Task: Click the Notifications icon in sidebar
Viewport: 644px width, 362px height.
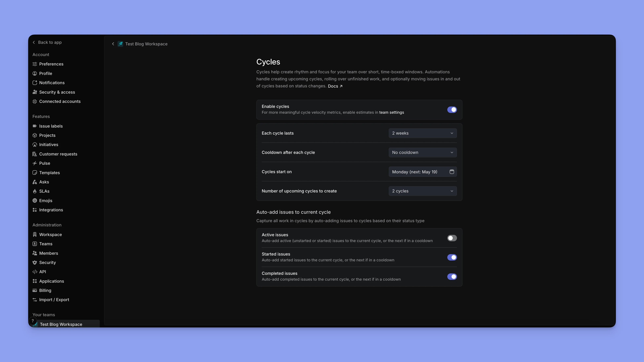Action: coord(35,83)
